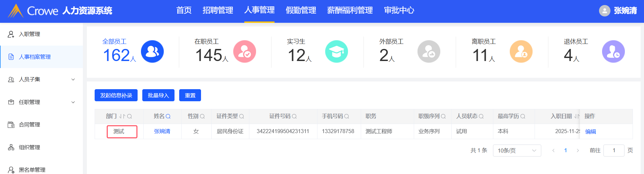Click username 张婉清 in header
Screen dimensions: 644x174
point(625,11)
